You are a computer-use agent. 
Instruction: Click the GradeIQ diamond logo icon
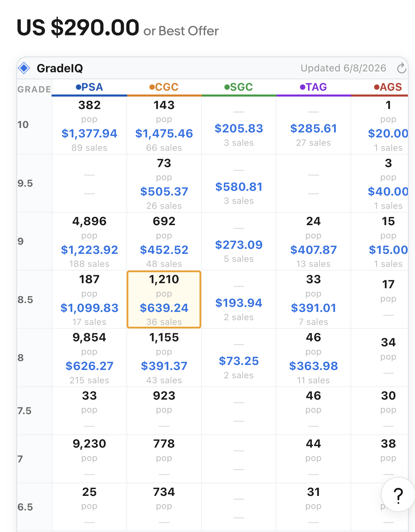24,68
